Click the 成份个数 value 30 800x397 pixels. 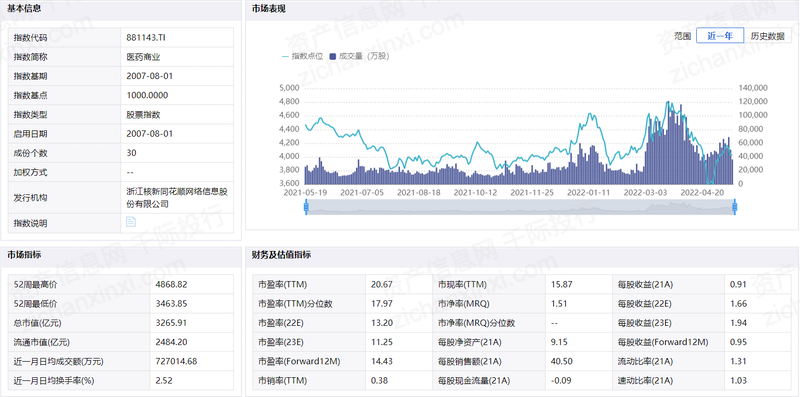(131, 153)
